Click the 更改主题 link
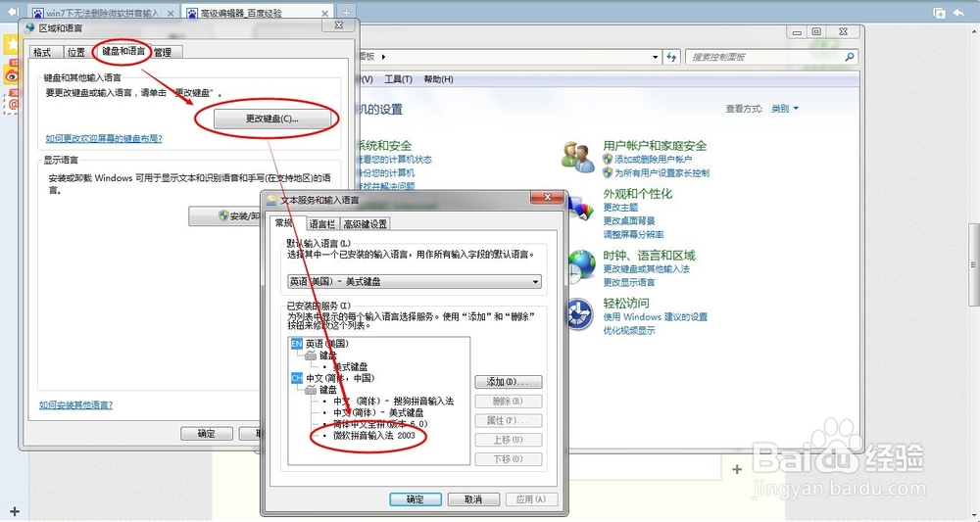This screenshot has width=980, height=522. (620, 208)
